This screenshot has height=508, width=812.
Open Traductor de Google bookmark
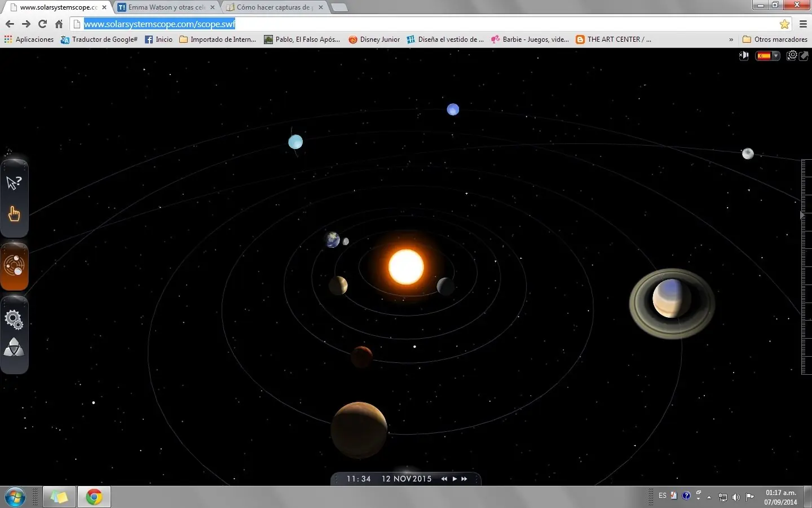click(x=99, y=40)
